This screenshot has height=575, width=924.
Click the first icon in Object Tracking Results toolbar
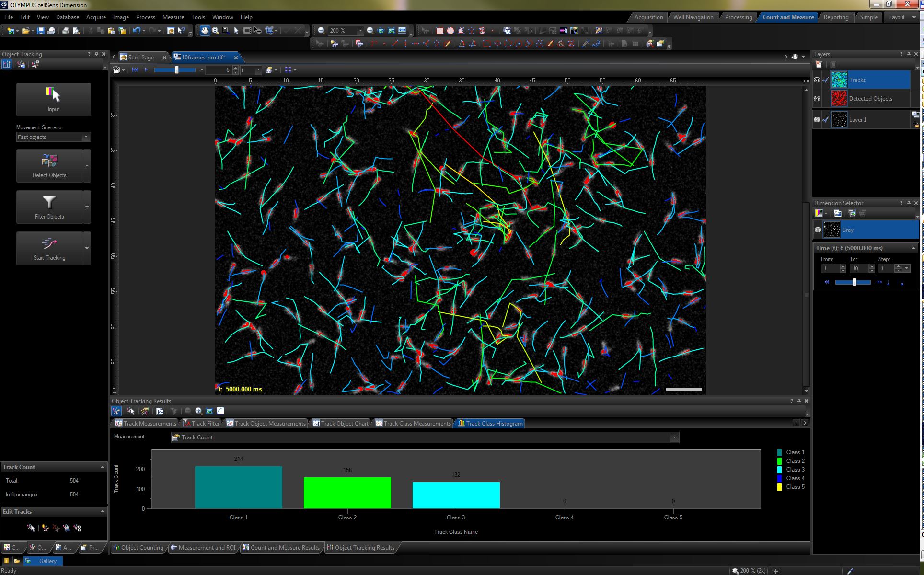116,411
